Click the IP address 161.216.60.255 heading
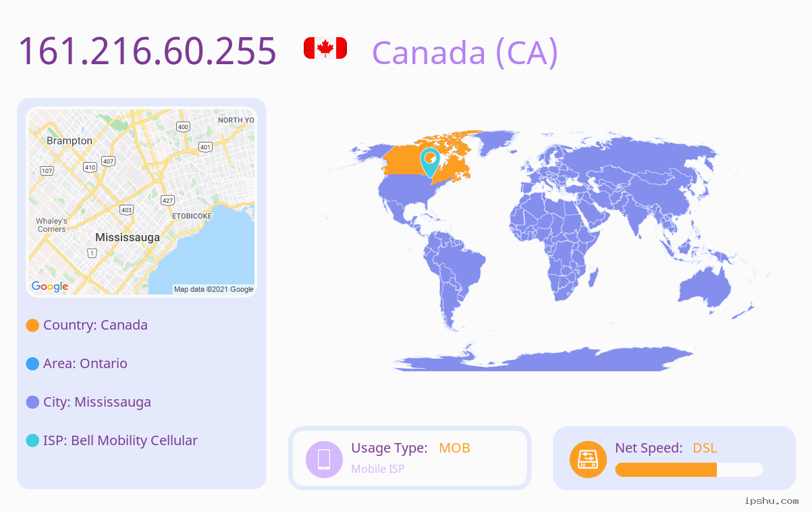Image resolution: width=812 pixels, height=512 pixels. click(147, 51)
